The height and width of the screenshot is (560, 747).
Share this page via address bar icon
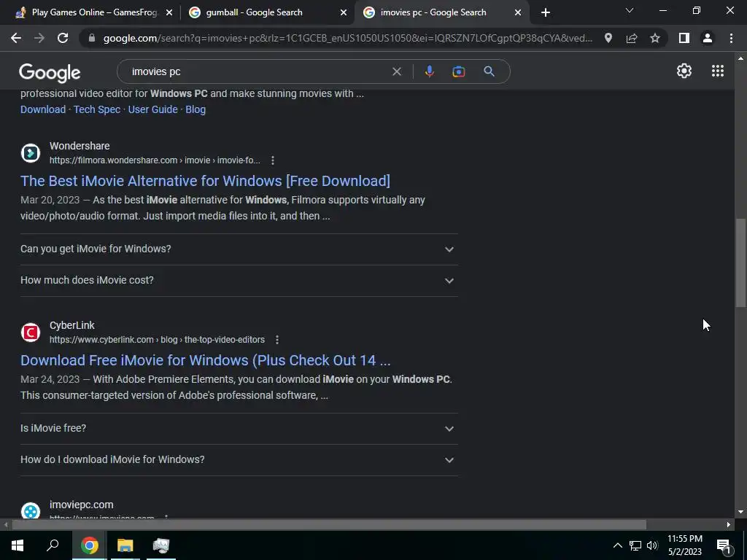(632, 38)
